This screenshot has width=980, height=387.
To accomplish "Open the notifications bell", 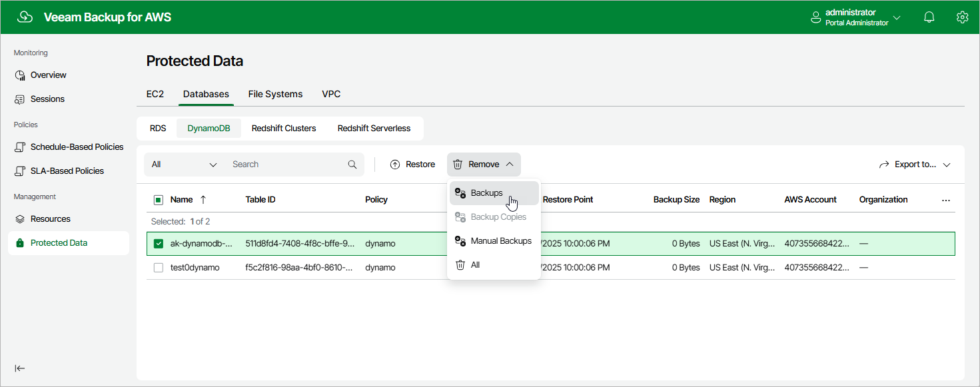I will click(x=929, y=17).
